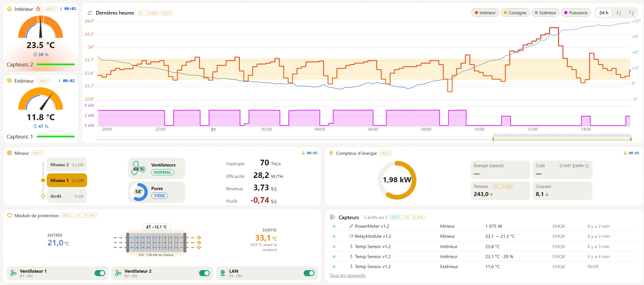Click the flame icon beside Intérieur
The height and width of the screenshot is (285, 644).
click(38, 9)
